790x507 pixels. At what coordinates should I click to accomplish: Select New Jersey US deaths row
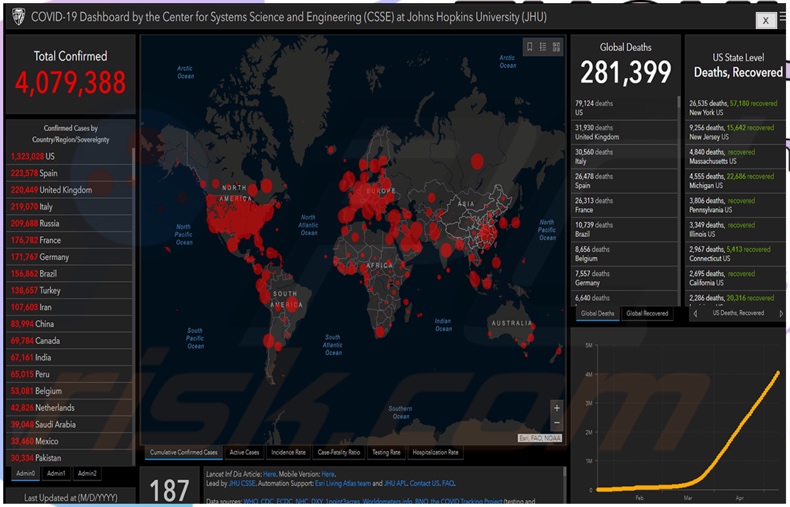tap(736, 132)
